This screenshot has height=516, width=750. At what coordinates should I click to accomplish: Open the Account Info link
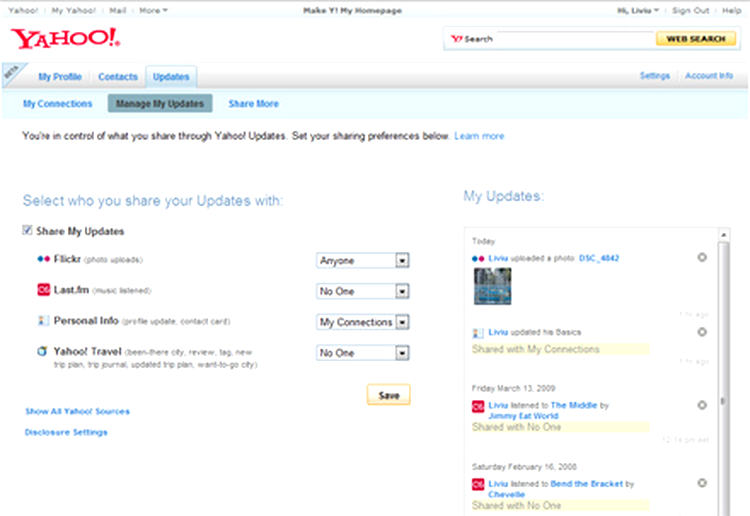[x=709, y=76]
